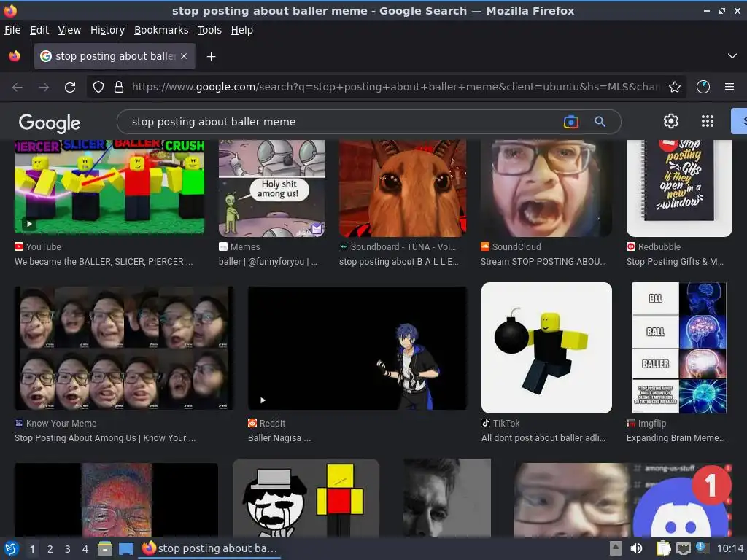Click the Google logo
The height and width of the screenshot is (560, 747).
pos(50,122)
